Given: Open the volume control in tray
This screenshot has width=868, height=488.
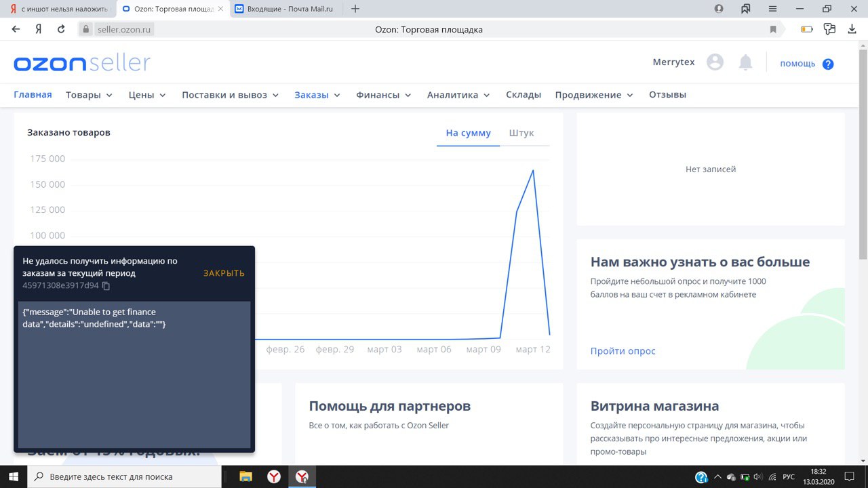Looking at the screenshot, I should (x=758, y=476).
